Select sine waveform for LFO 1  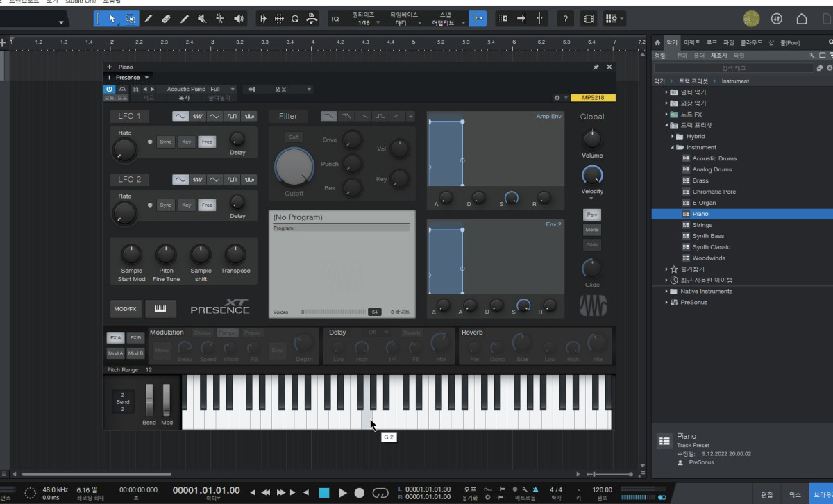coord(180,116)
